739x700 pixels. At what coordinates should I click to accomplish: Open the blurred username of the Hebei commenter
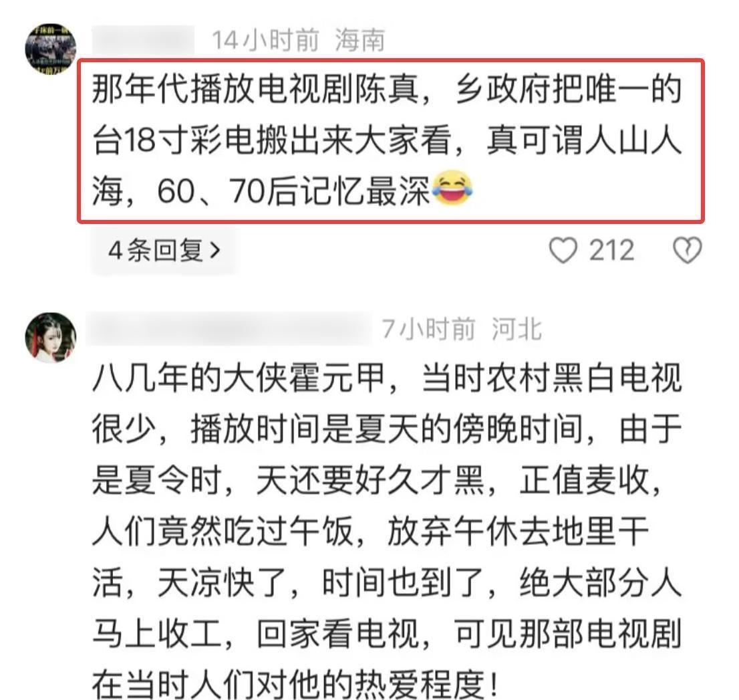click(x=229, y=328)
